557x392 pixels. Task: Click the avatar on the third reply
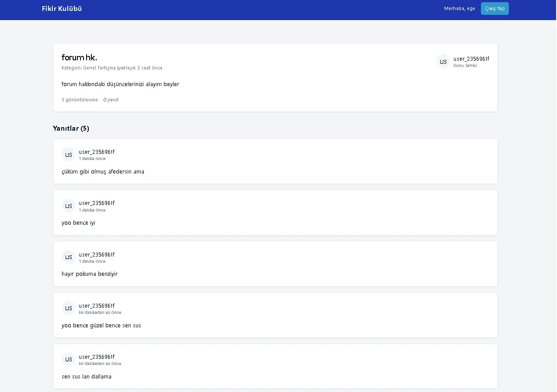point(69,257)
